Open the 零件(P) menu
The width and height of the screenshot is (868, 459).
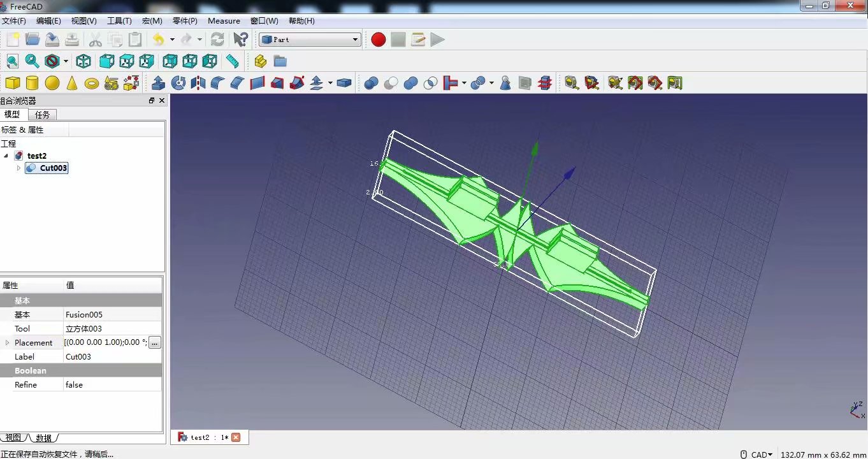[185, 21]
